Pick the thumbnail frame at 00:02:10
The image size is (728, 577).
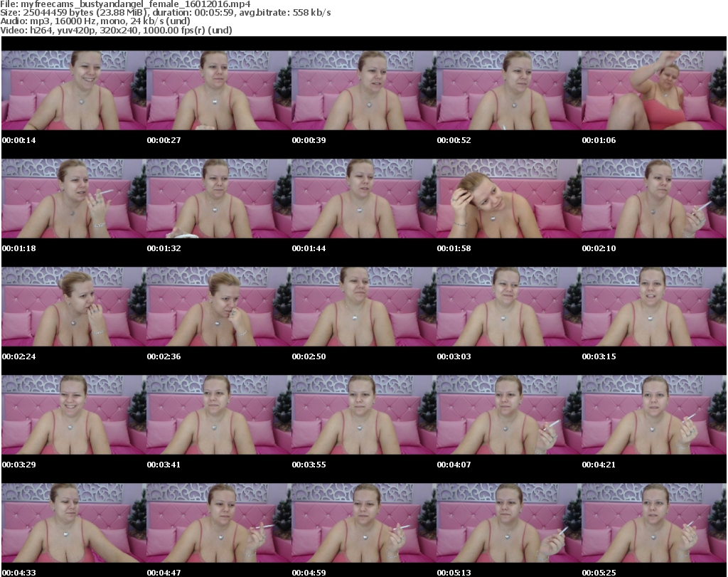click(653, 198)
